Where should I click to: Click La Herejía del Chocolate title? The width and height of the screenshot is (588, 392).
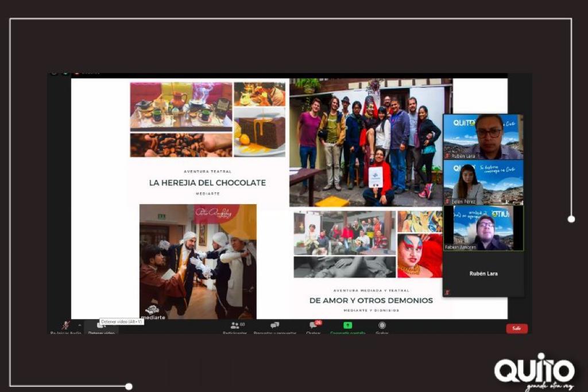(207, 183)
